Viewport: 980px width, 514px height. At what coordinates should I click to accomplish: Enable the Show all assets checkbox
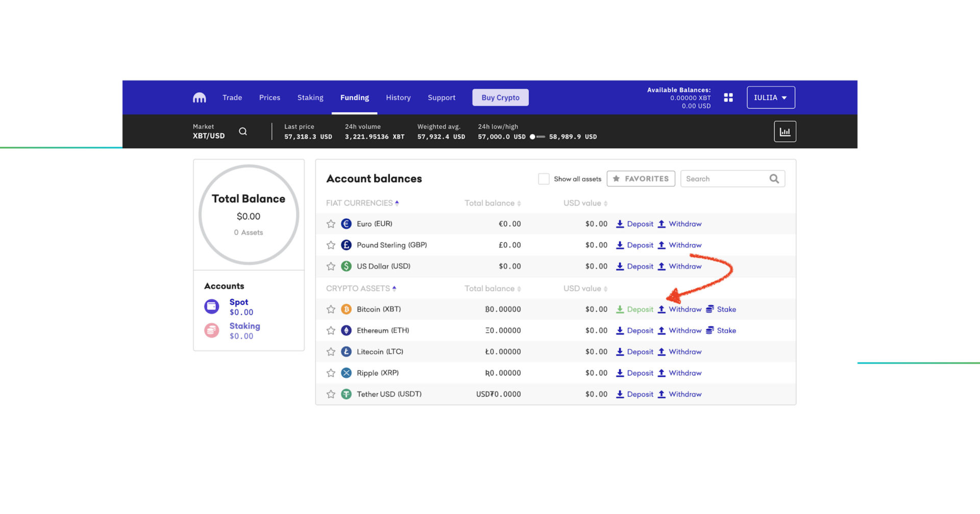(x=544, y=179)
